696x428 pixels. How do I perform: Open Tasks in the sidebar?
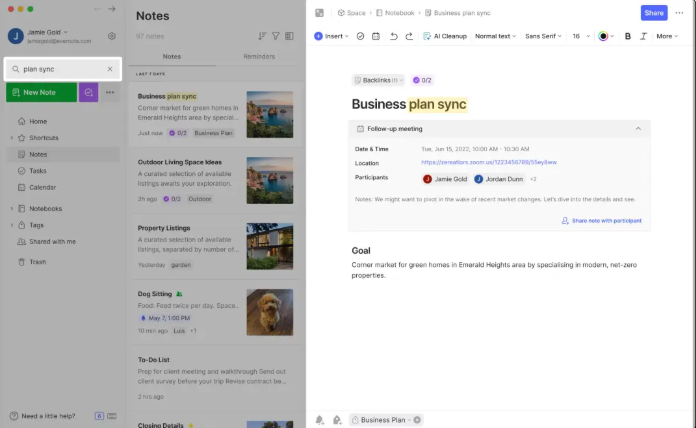(x=38, y=171)
